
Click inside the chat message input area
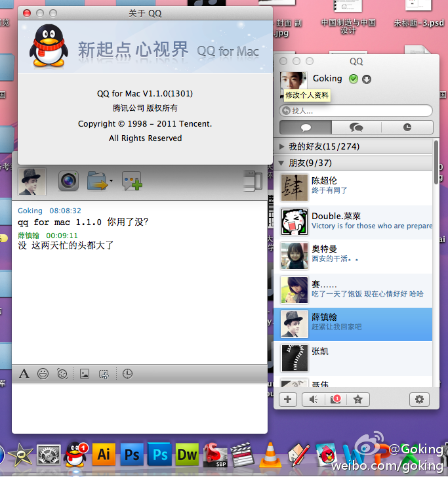[x=140, y=407]
